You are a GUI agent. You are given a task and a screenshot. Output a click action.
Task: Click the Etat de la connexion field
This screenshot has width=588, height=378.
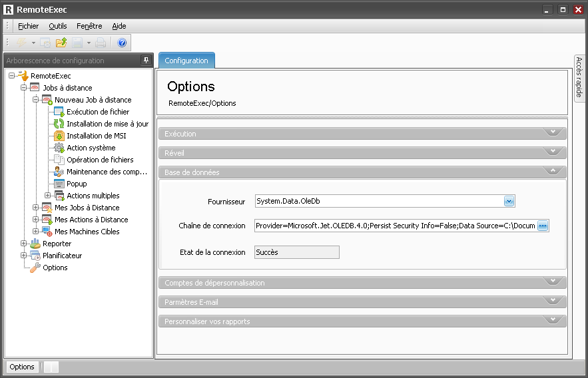pos(296,252)
